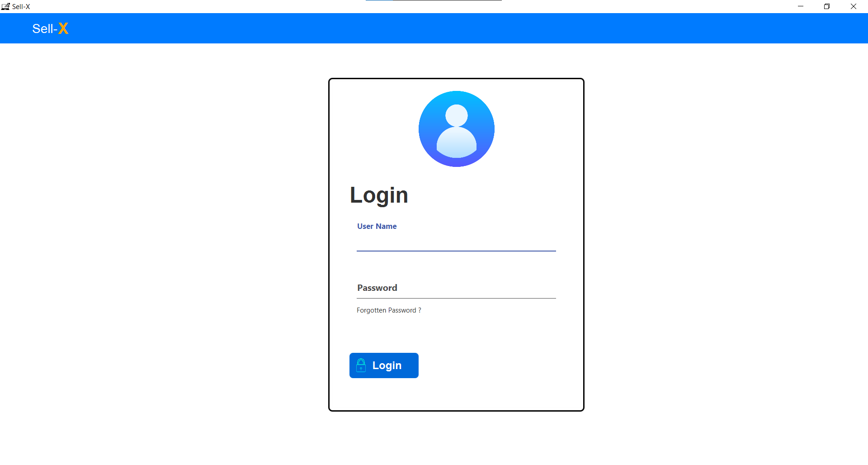This screenshot has height=465, width=868.
Task: Submit with the blue Login button
Action: 384,365
